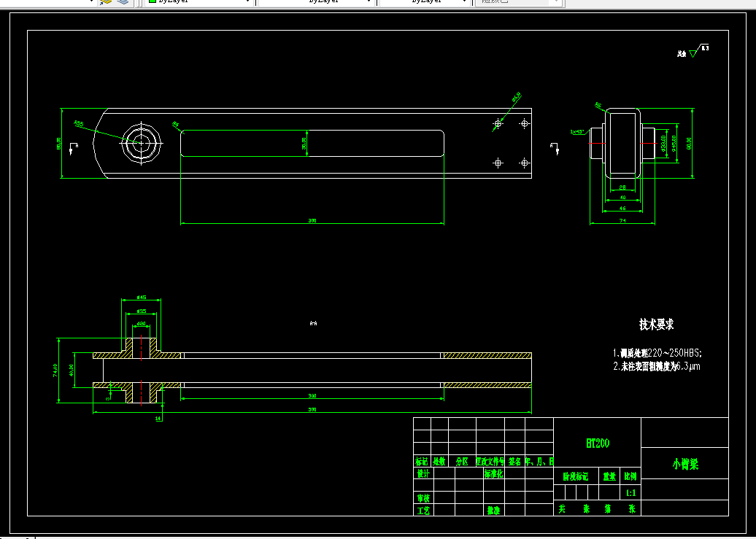Select the 28 width dimension
The height and width of the screenshot is (539, 756).
[x=622, y=187]
